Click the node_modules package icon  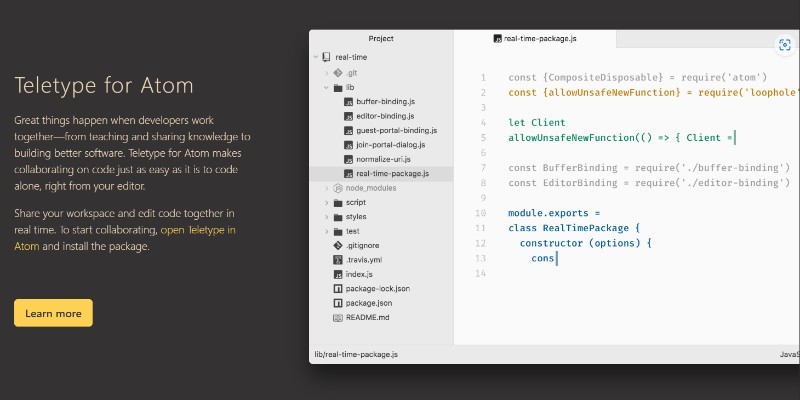[337, 188]
